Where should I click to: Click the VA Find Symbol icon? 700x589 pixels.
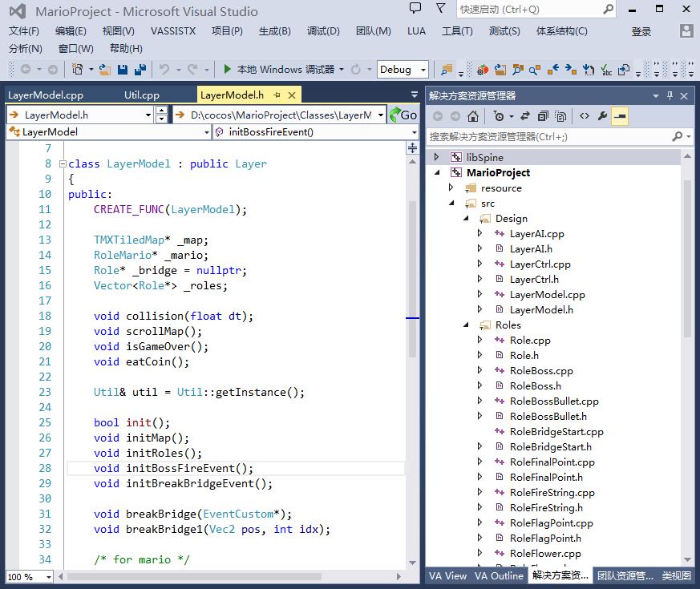click(x=518, y=70)
